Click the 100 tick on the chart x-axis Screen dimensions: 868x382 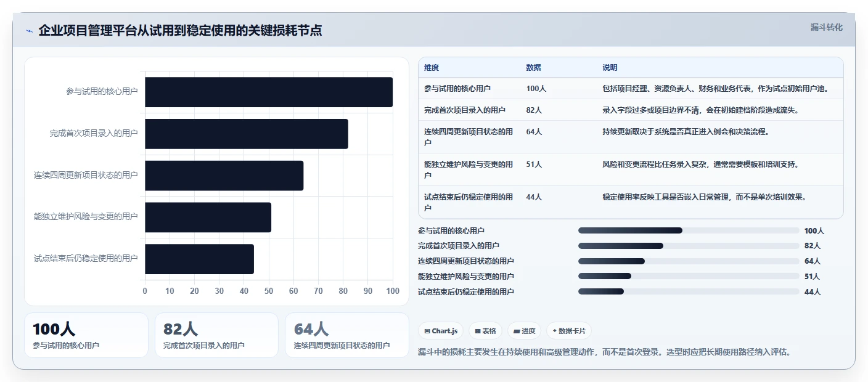(x=392, y=291)
